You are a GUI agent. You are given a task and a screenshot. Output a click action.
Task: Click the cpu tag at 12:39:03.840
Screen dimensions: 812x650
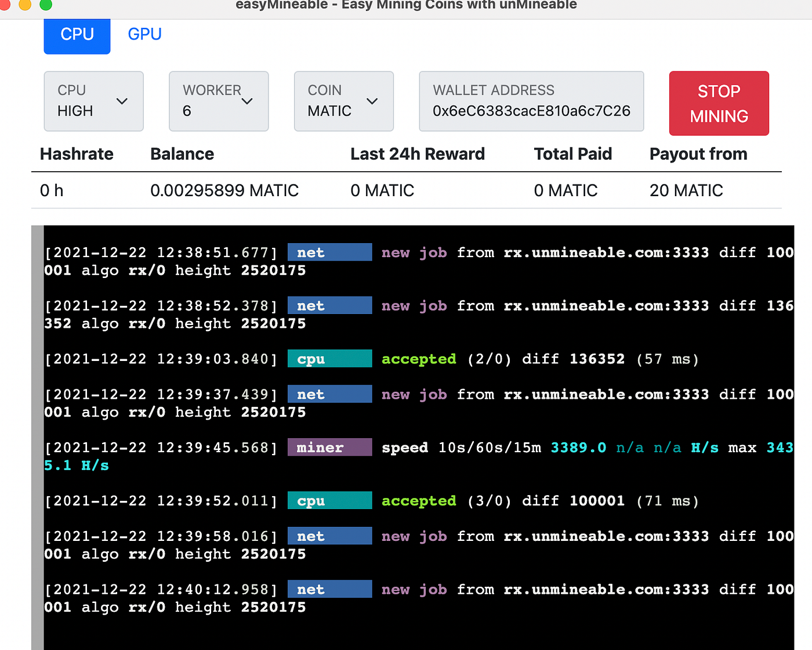pyautogui.click(x=329, y=359)
